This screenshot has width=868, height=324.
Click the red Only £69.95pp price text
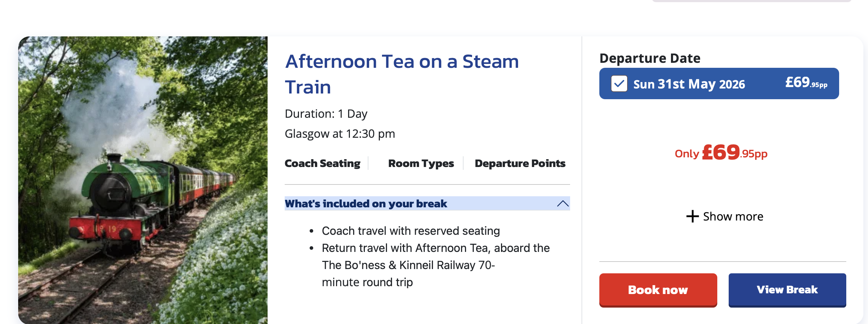point(721,153)
